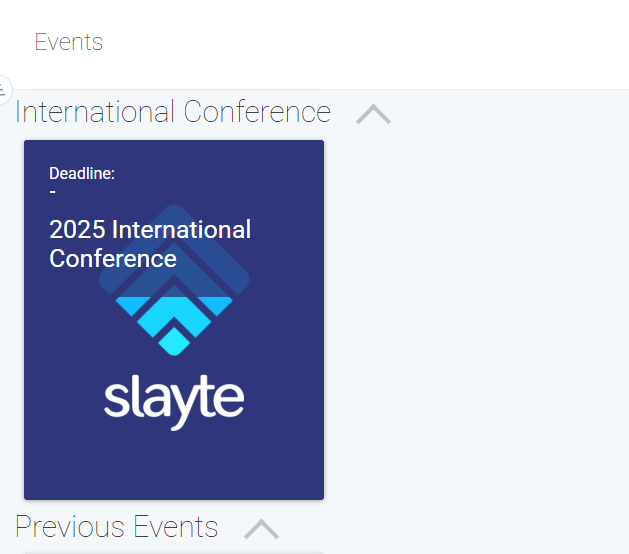
Task: Toggle the sidebar menu icon at left edge
Action: tap(3, 89)
